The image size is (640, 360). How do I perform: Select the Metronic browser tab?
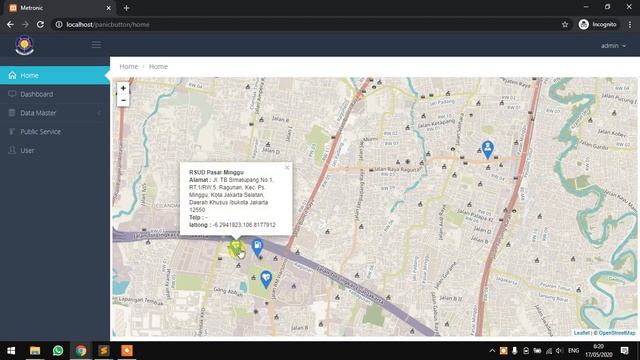click(60, 8)
